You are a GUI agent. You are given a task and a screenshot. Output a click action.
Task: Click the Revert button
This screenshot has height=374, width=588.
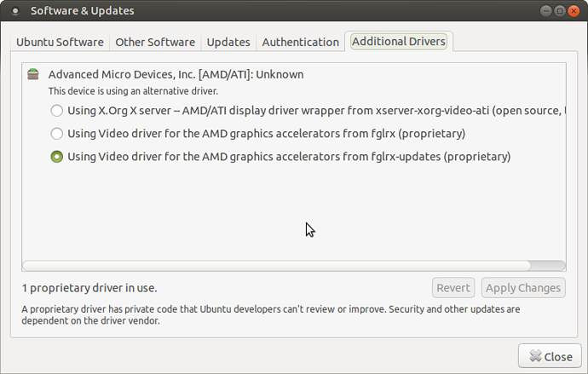[453, 288]
